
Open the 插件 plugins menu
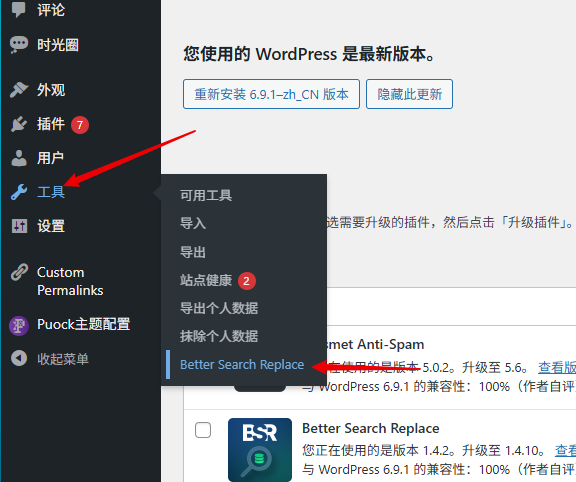coord(51,124)
